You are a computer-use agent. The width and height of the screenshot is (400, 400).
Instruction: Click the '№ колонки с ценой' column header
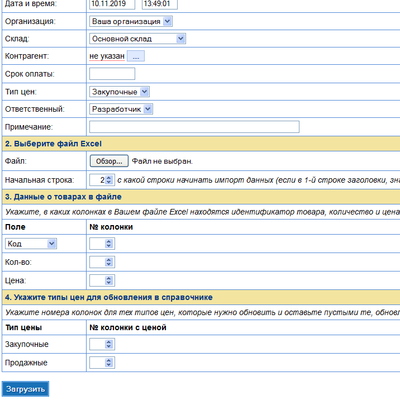[x=128, y=328]
